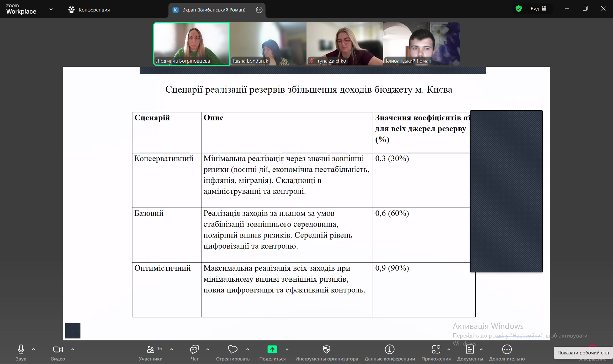
Task: Expand audio options arrow beside Звук
Action: pos(34,349)
